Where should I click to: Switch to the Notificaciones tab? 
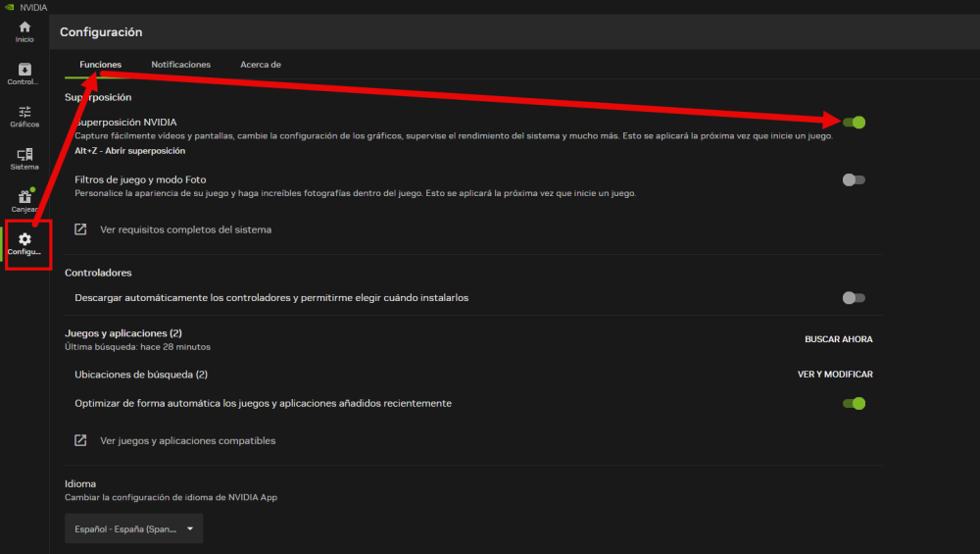180,65
